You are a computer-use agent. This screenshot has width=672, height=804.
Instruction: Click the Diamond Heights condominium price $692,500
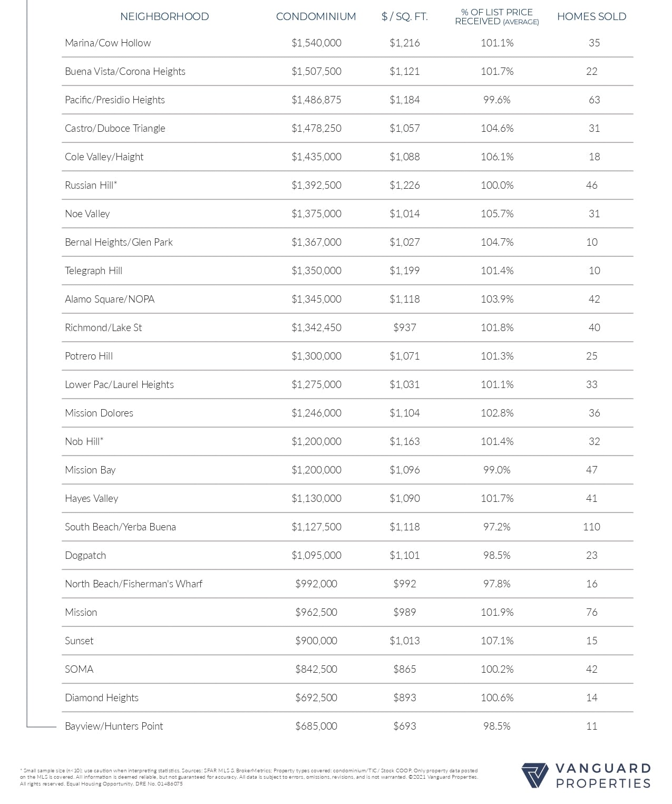316,698
